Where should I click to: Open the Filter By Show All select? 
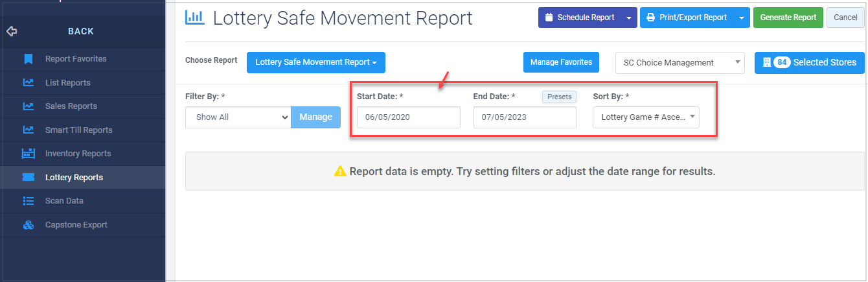[238, 117]
